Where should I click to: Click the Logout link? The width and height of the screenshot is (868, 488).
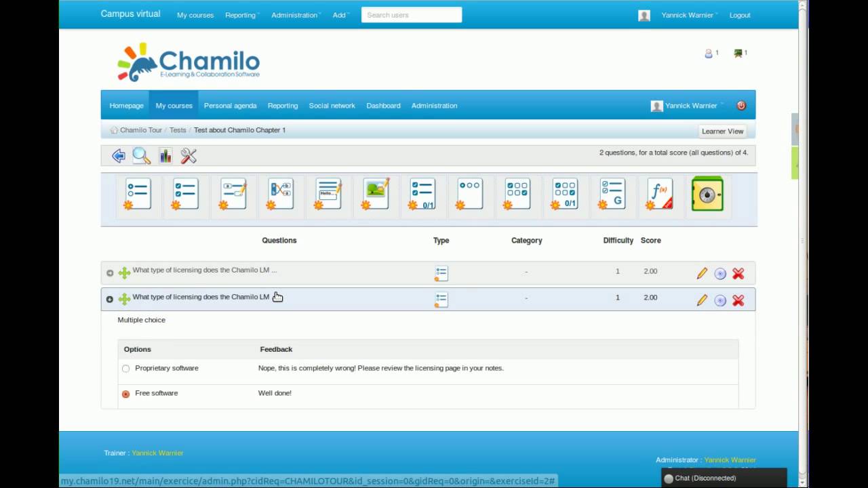(x=740, y=15)
